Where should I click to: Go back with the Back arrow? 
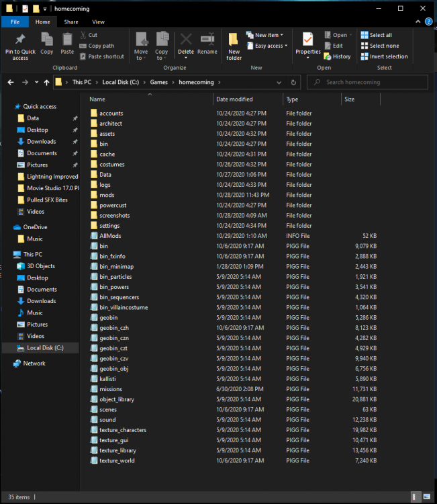(x=11, y=82)
